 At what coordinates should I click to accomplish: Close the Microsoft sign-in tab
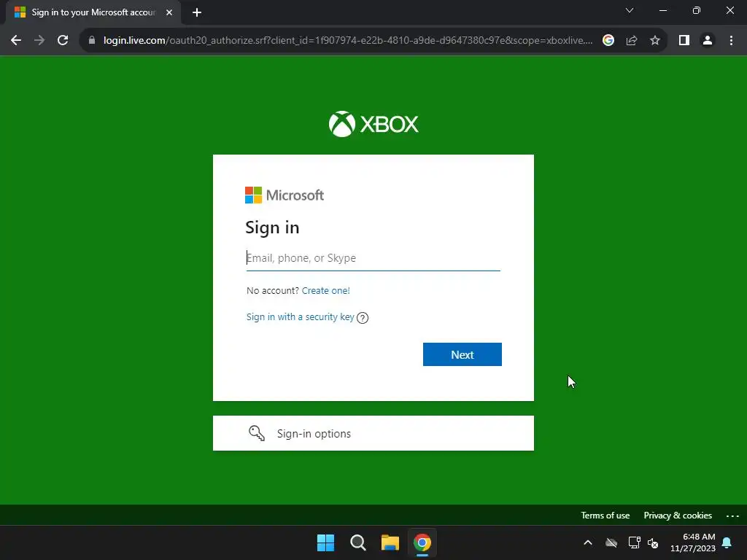click(169, 12)
